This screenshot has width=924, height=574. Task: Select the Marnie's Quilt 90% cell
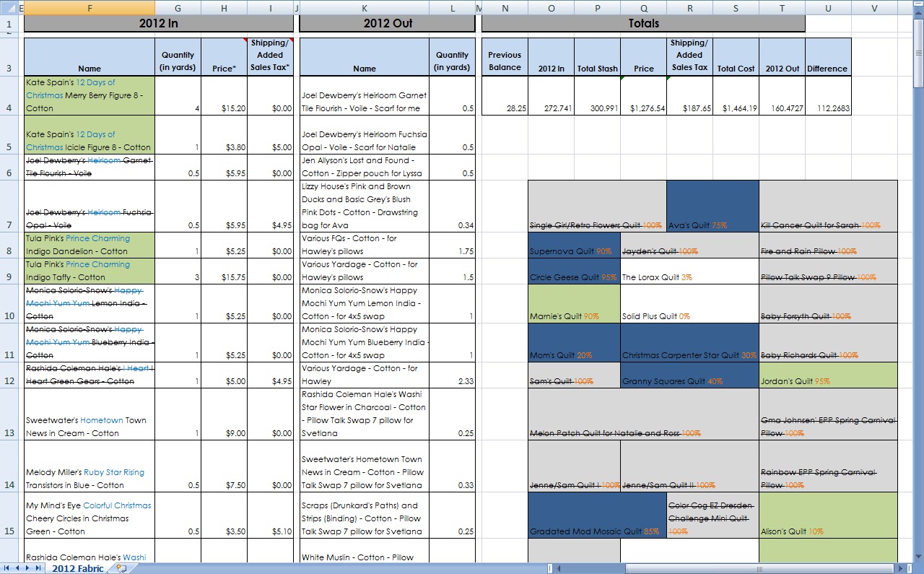click(574, 303)
